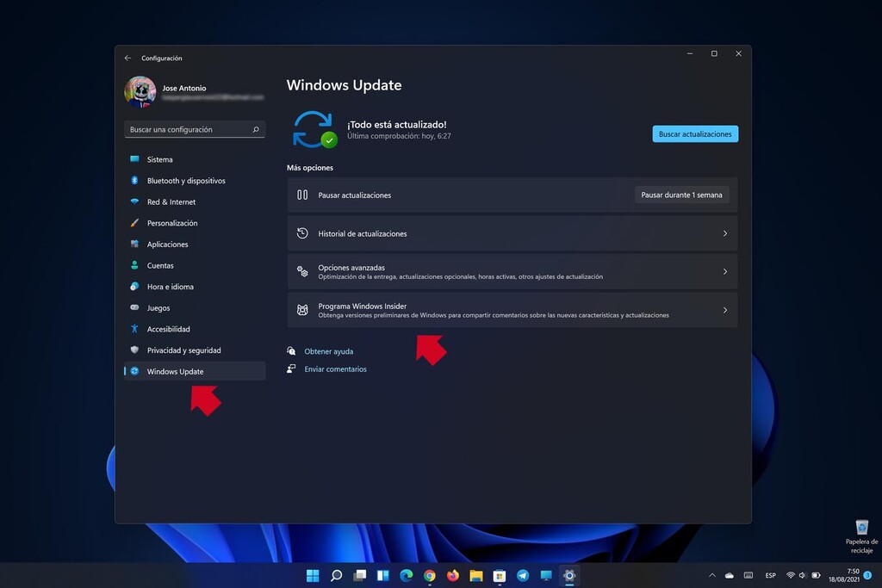Select Juegos in the sidebar

coord(195,308)
